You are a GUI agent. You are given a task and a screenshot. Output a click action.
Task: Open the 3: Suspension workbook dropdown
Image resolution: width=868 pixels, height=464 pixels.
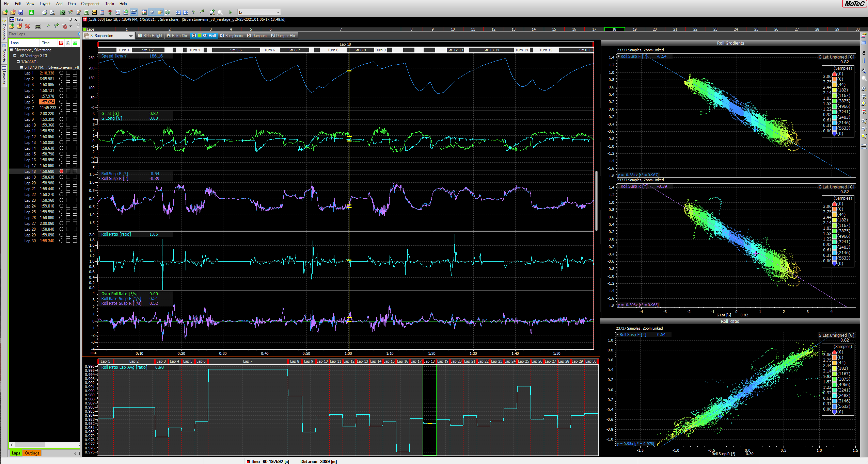click(x=130, y=36)
